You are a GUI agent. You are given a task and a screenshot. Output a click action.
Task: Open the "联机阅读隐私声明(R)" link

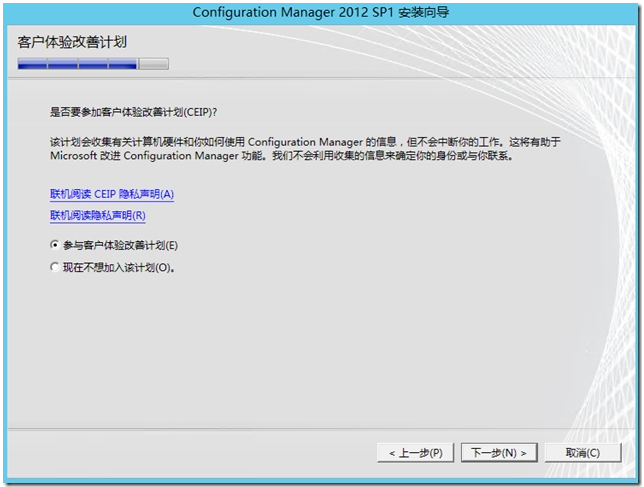(x=98, y=215)
